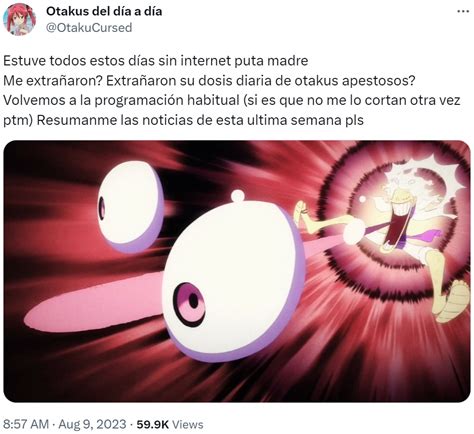The width and height of the screenshot is (474, 434).
Task: Click the Aug 9, 2023 date
Action: [x=92, y=424]
